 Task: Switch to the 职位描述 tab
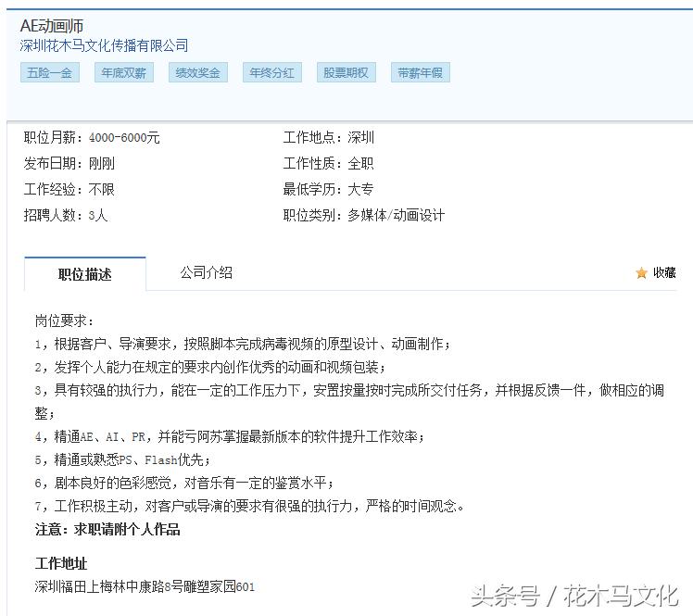pos(85,274)
